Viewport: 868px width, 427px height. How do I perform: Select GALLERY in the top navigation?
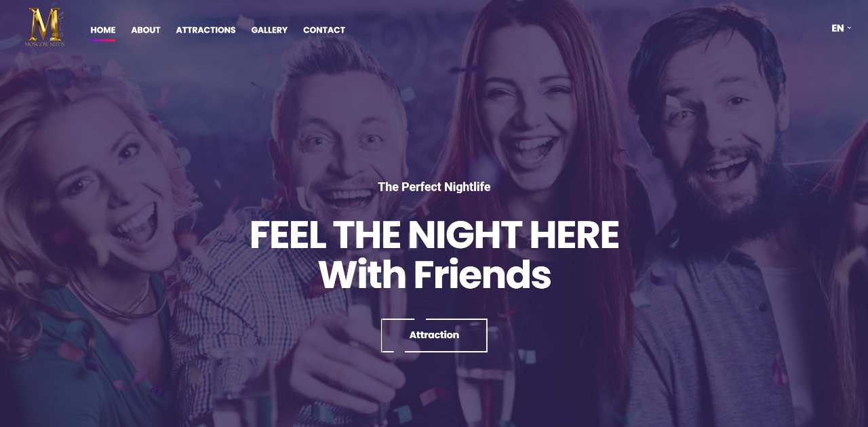(269, 30)
